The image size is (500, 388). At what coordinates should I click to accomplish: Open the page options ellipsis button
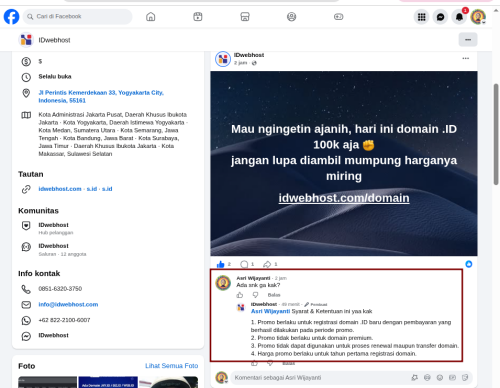(468, 40)
